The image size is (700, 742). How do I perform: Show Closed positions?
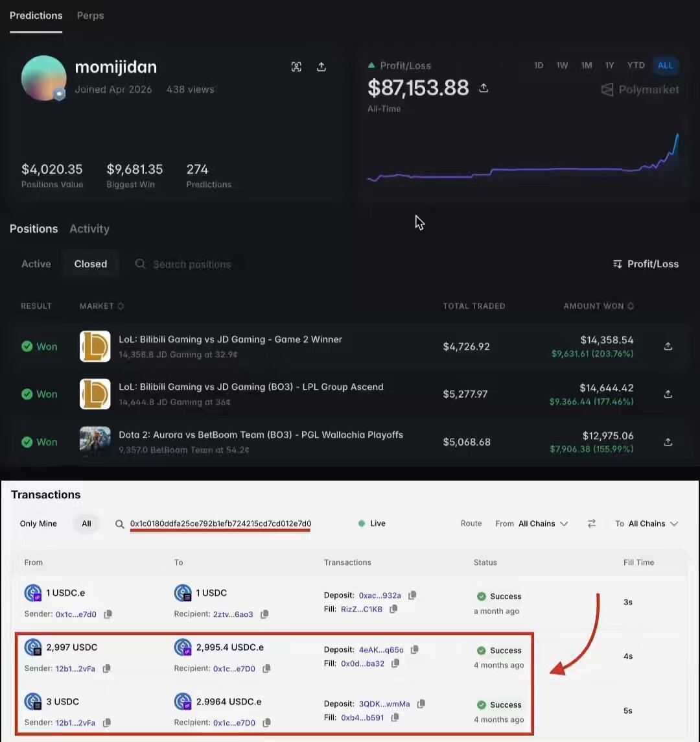(x=90, y=263)
